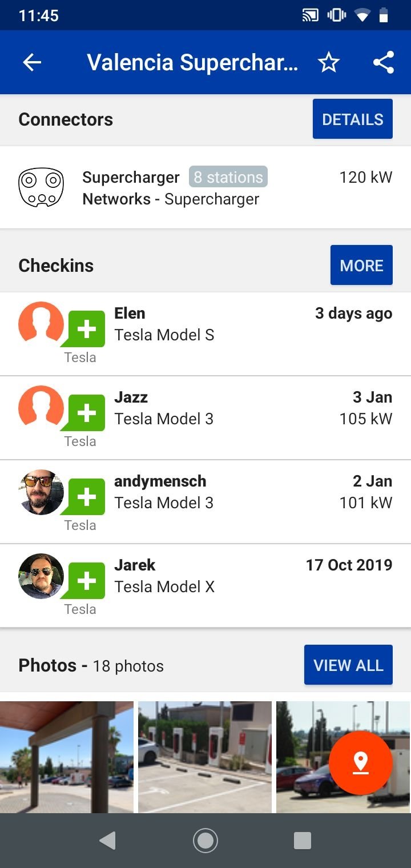Open the share icon
Viewport: 411px width, 868px height.
pyautogui.click(x=384, y=62)
